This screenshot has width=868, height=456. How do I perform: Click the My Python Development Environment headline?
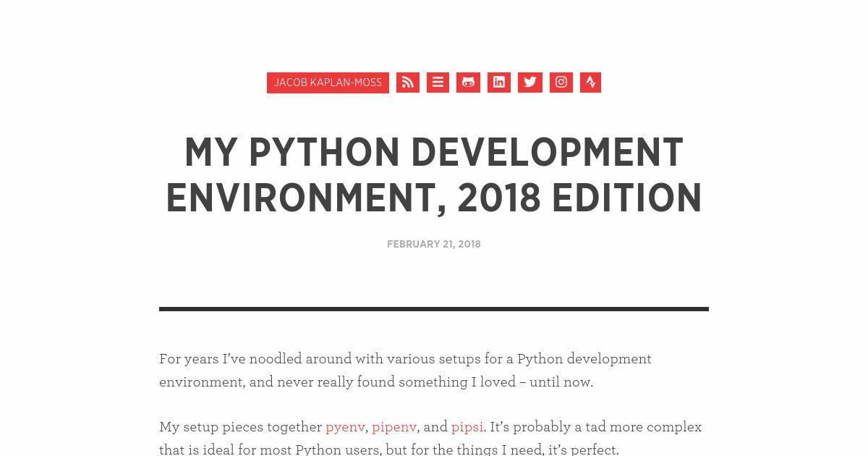click(x=434, y=175)
